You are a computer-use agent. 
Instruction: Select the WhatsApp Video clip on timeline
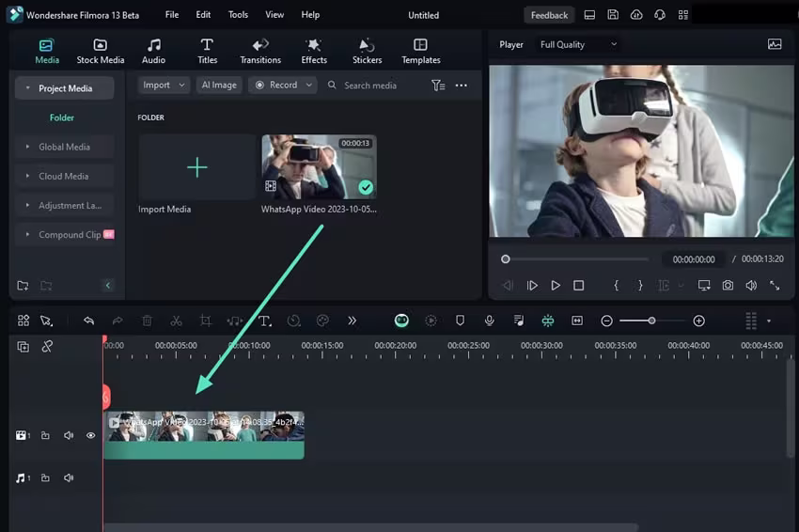pyautogui.click(x=204, y=436)
